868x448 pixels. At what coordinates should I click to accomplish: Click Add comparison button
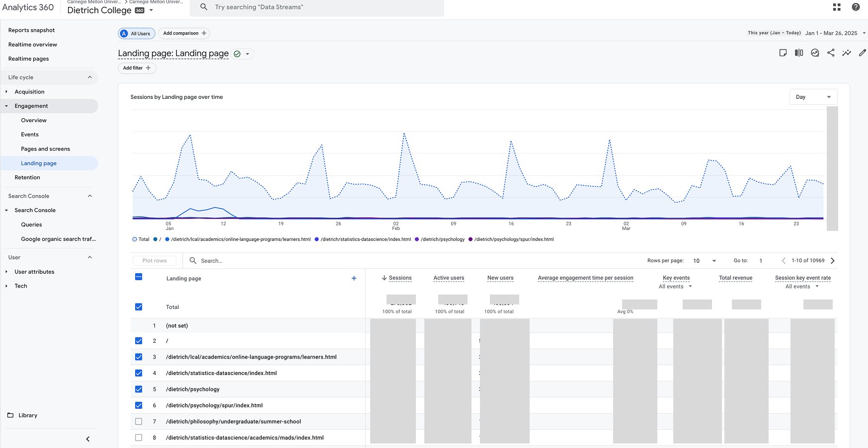pyautogui.click(x=184, y=33)
